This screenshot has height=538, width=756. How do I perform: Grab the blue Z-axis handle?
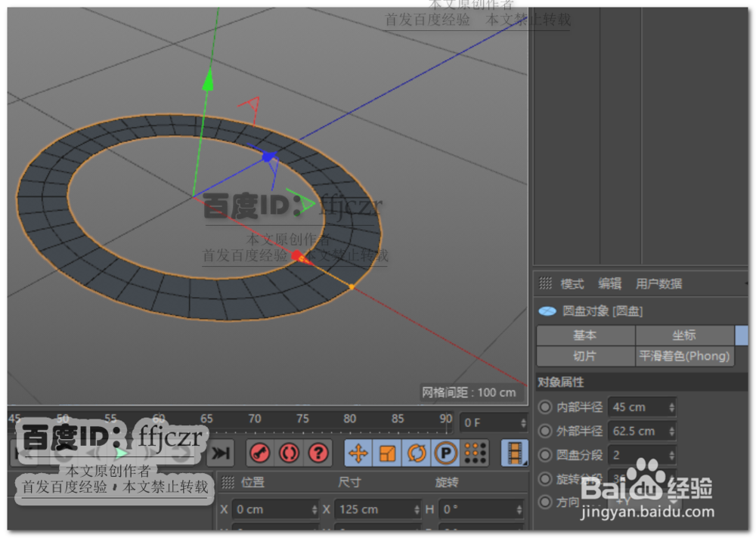(268, 157)
